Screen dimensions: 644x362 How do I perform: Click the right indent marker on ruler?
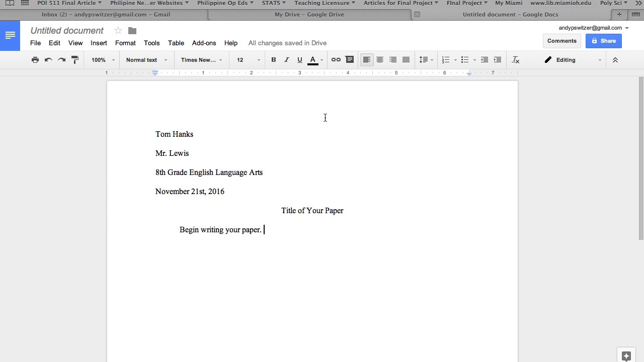pos(469,73)
